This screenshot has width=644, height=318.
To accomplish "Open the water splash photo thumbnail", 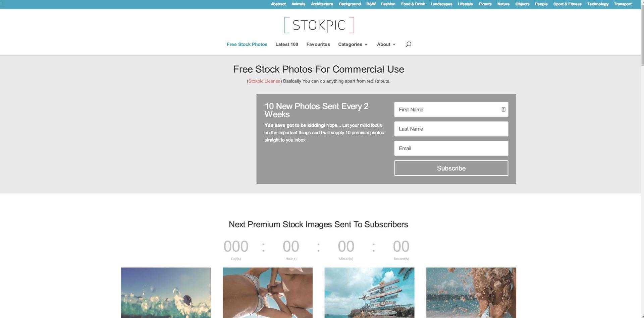I will click(x=166, y=293).
